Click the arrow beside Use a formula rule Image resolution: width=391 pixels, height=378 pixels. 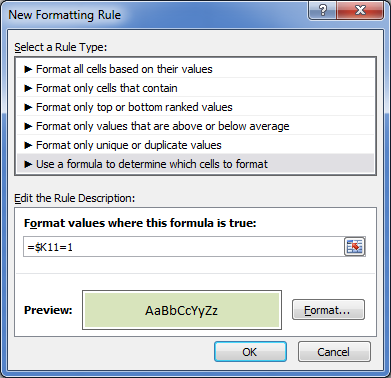click(28, 164)
